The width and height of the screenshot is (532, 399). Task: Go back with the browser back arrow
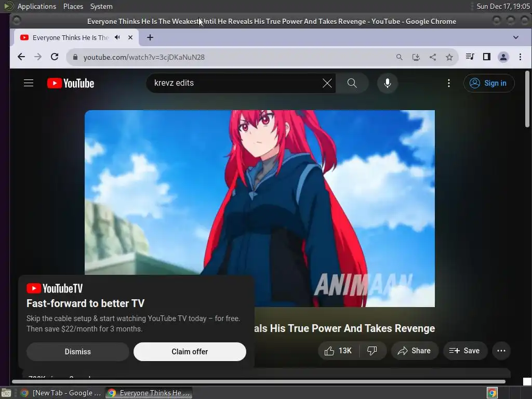(21, 57)
